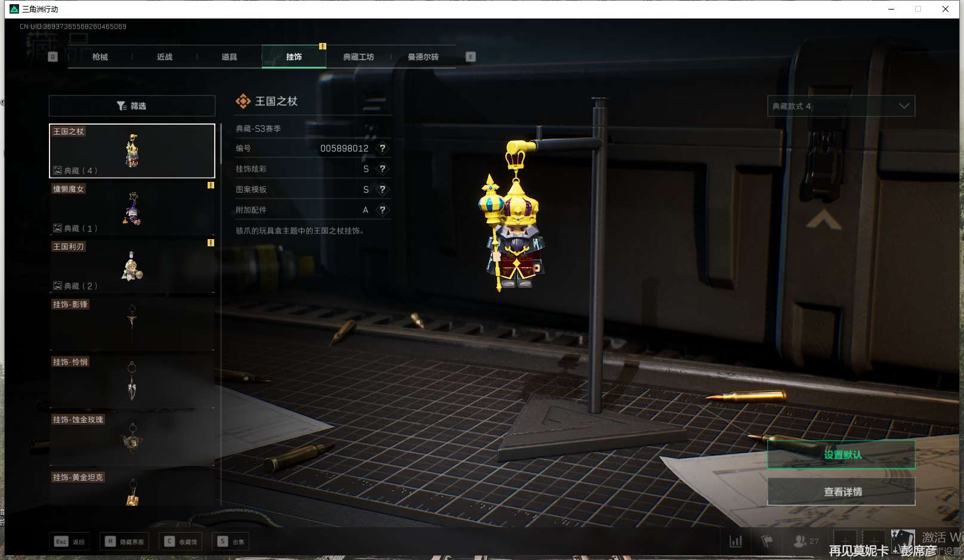Open the 道具 tab
Viewport: 964px width, 560px height.
pos(229,57)
